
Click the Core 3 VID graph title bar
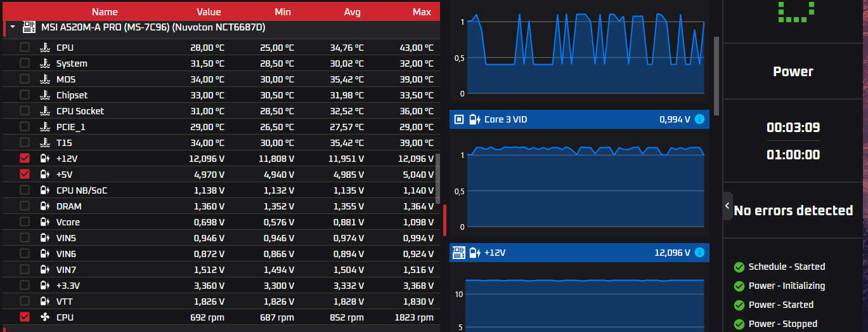point(580,119)
